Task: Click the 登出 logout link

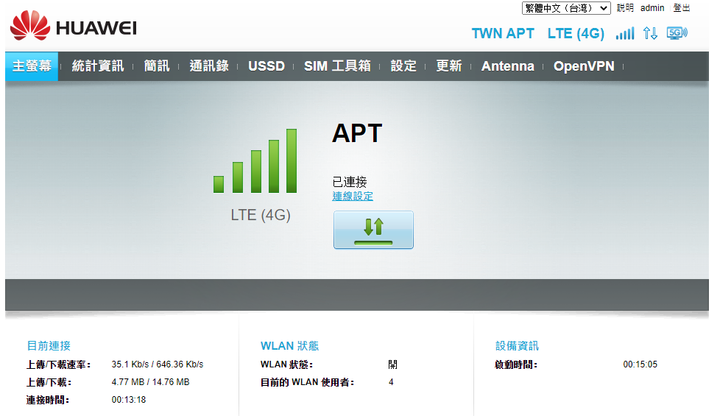Action: pos(681,8)
